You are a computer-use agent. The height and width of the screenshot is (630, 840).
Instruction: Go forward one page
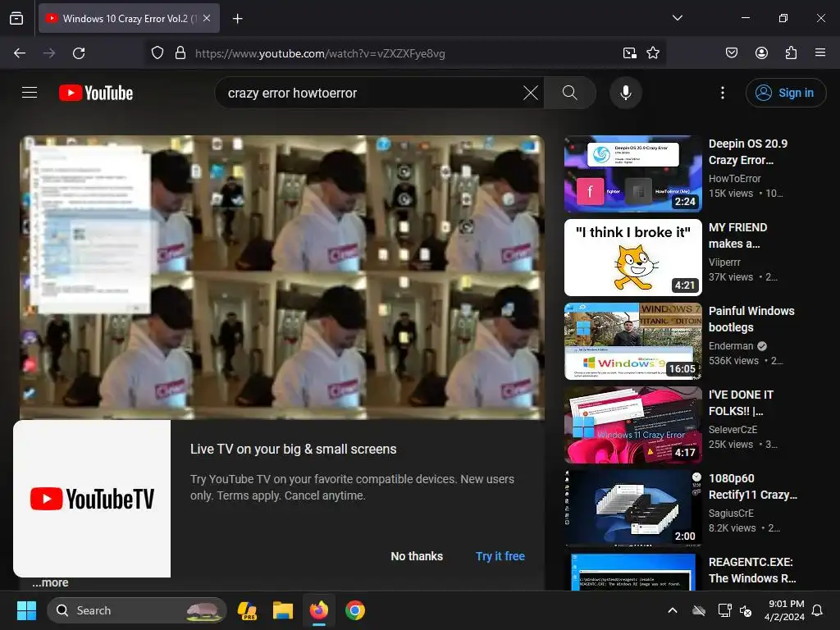point(49,53)
